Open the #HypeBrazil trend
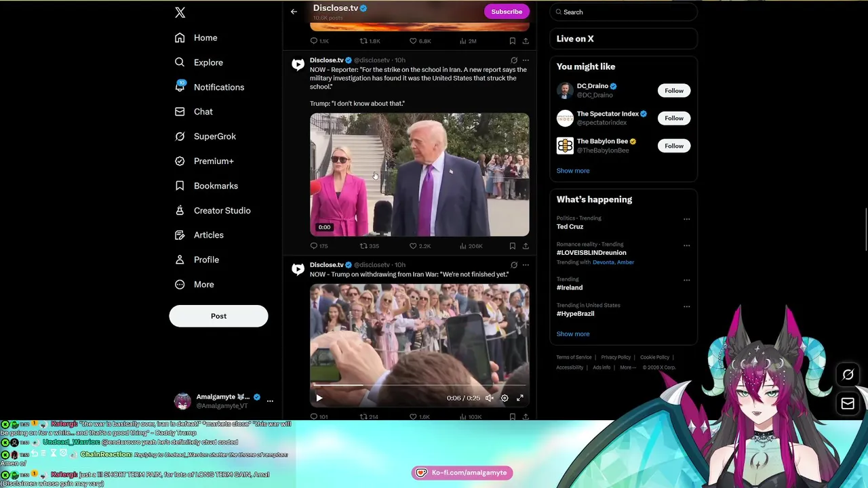Image resolution: width=868 pixels, height=488 pixels. 575,314
